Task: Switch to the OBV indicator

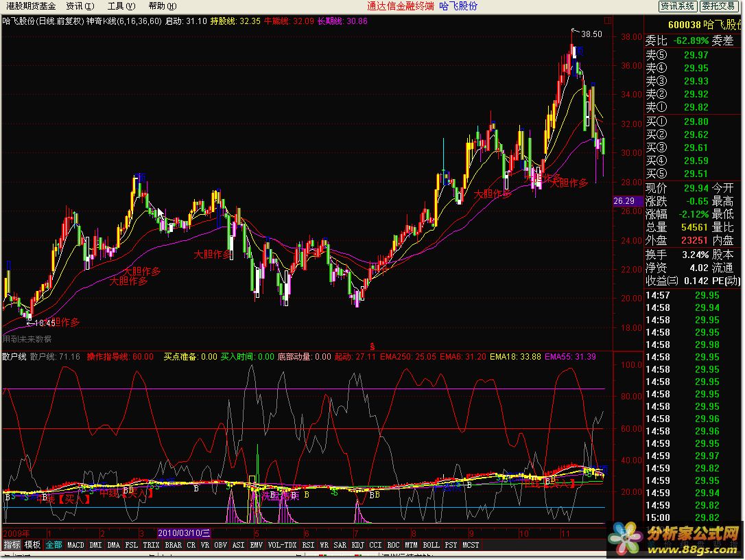Action: [x=220, y=545]
